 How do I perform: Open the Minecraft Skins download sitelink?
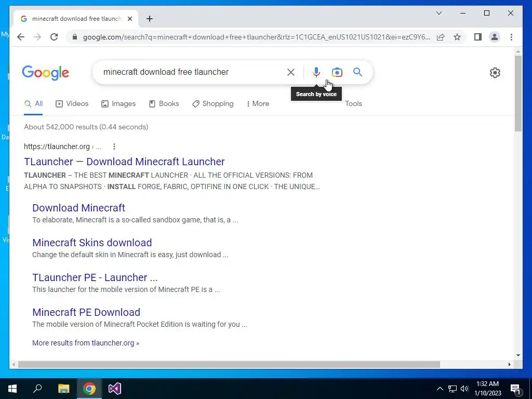pos(92,243)
